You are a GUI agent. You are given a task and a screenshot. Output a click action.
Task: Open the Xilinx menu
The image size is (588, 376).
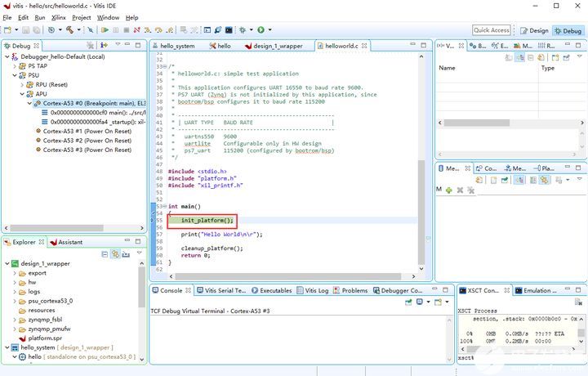tap(58, 17)
